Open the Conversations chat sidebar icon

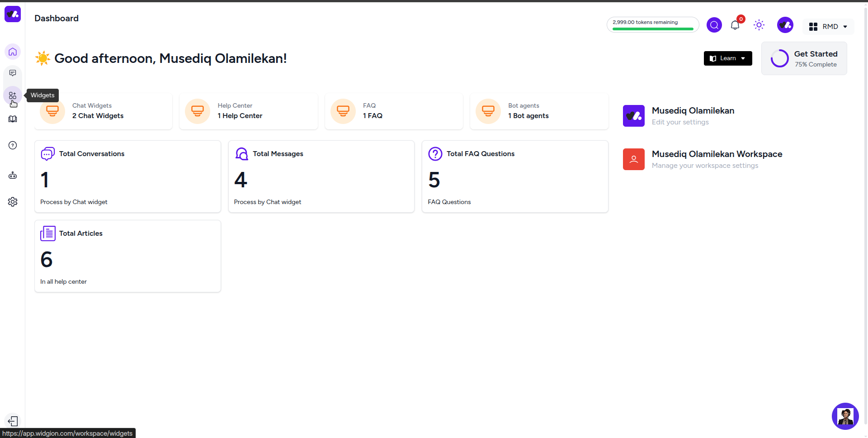[13, 73]
